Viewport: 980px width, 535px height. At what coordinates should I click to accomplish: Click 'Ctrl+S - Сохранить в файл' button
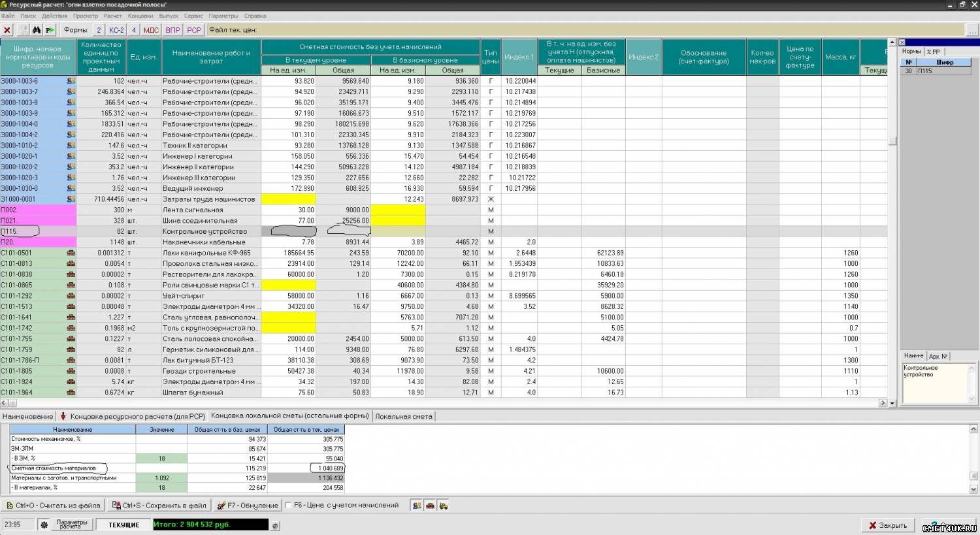159,505
